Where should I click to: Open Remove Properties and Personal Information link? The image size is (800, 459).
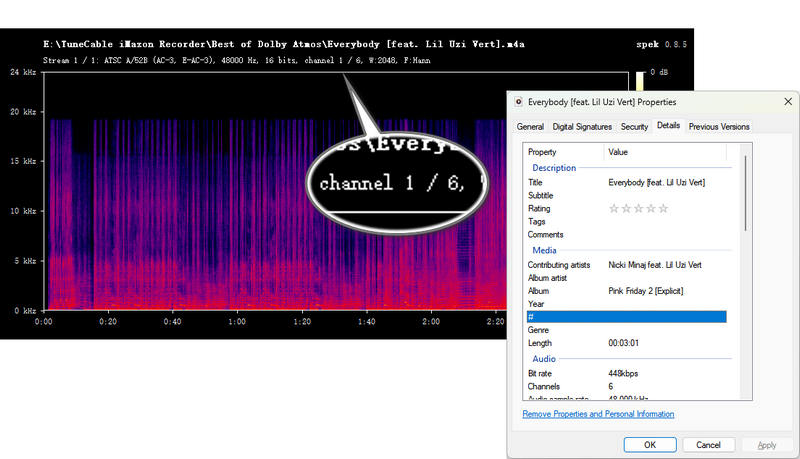pyautogui.click(x=598, y=414)
